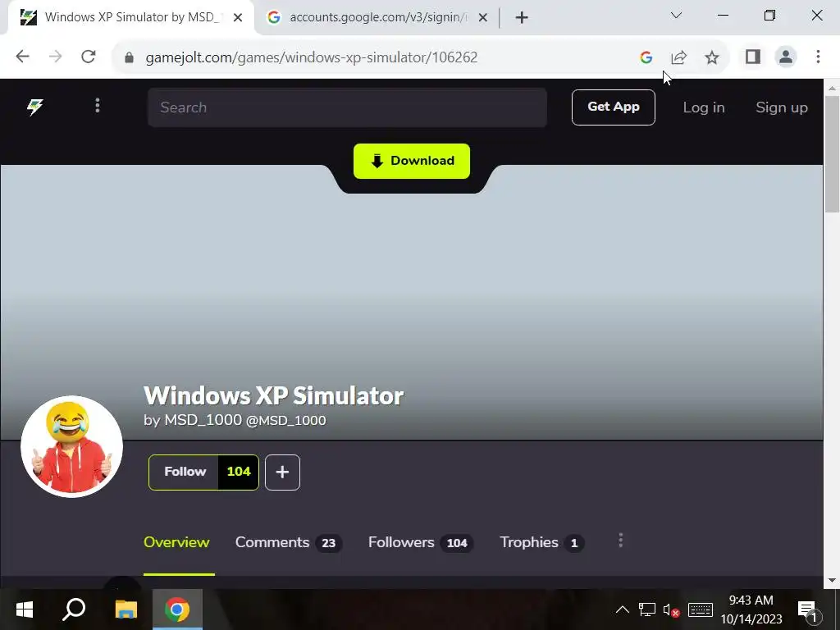Select the Overview tab
840x630 pixels.
coord(177,542)
